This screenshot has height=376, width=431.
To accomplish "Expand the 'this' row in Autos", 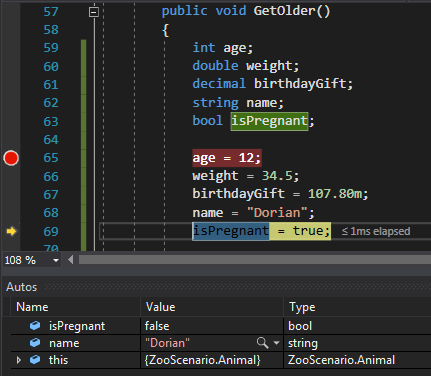I will (19, 360).
